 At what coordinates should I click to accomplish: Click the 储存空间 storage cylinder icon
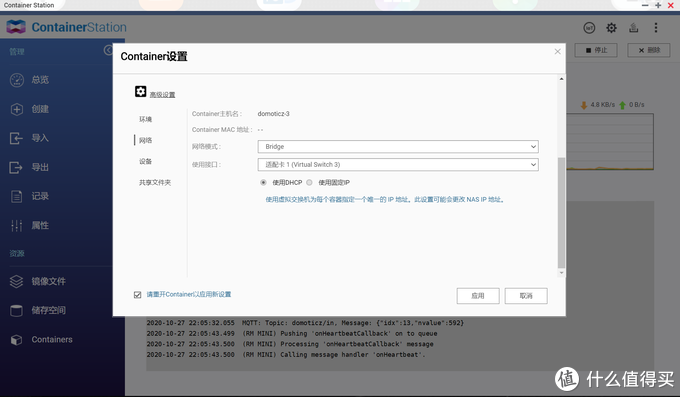tap(16, 310)
